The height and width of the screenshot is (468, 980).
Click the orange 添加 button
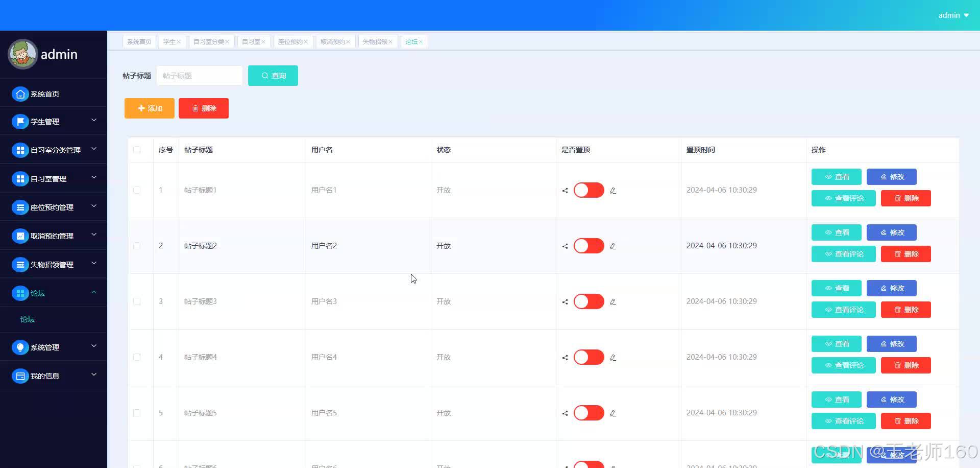(150, 108)
